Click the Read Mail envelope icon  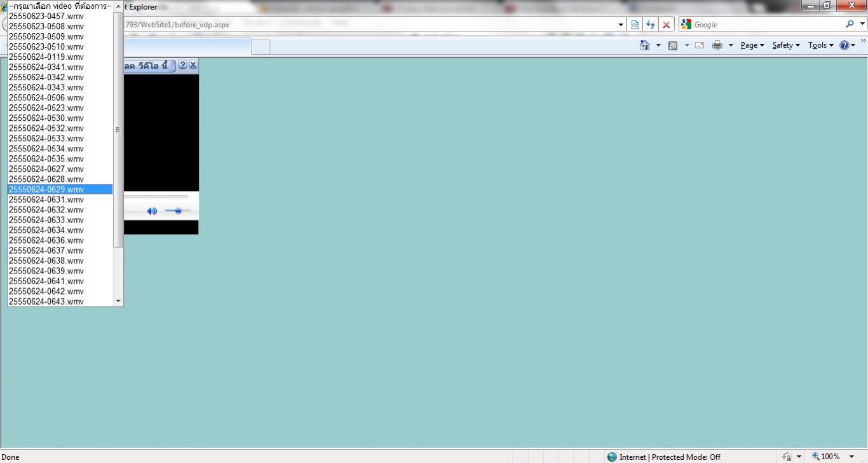click(x=700, y=45)
